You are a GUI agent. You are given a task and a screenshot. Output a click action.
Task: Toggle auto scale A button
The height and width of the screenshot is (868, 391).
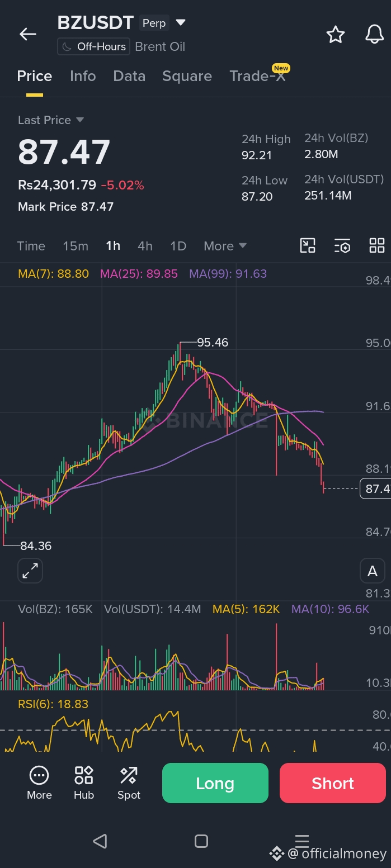(373, 571)
